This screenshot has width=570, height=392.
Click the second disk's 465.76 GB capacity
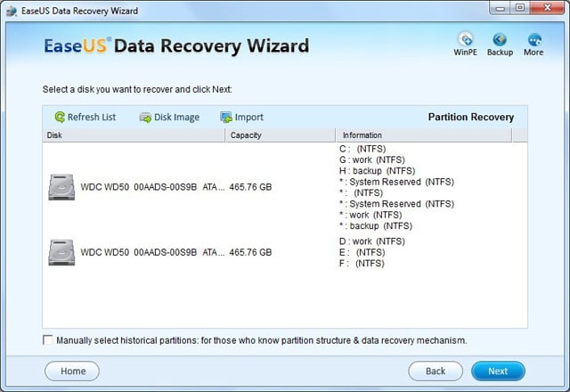coord(250,252)
